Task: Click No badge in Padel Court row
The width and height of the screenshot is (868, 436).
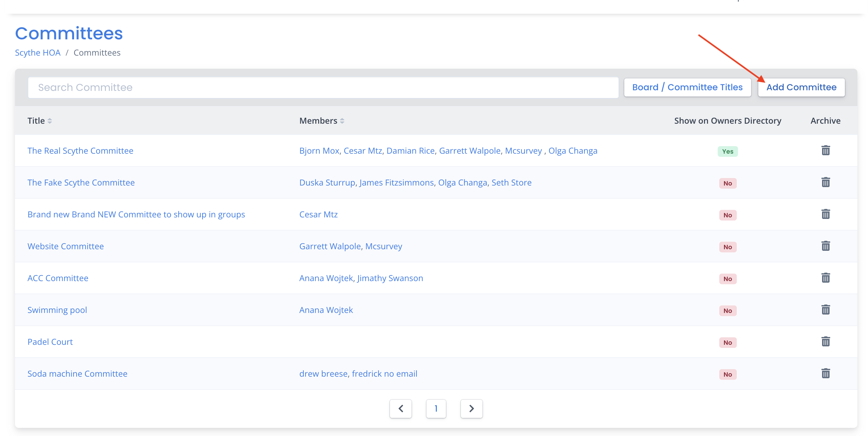Action: [x=727, y=342]
